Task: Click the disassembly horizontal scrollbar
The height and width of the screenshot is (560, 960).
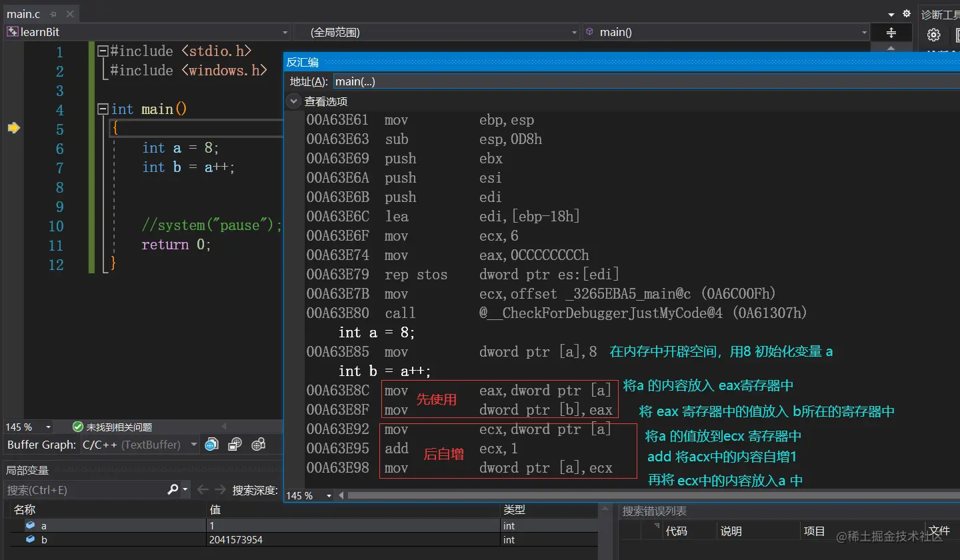Action: click(x=653, y=495)
